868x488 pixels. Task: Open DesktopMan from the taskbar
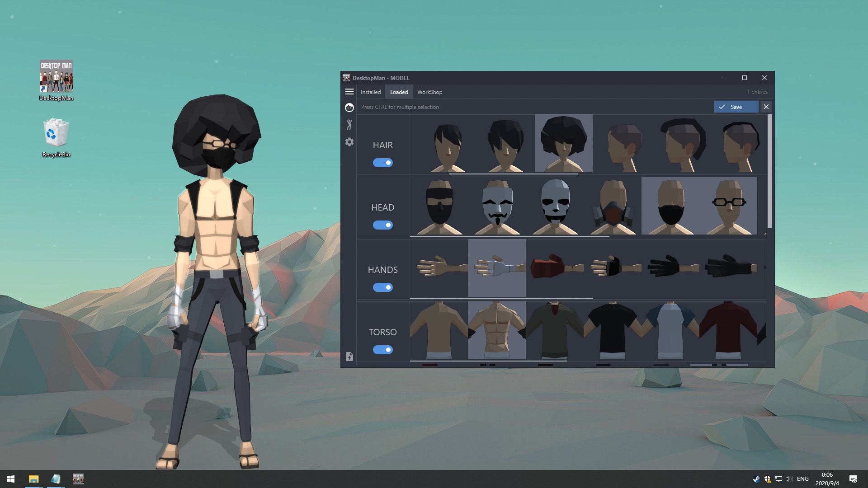click(x=78, y=479)
